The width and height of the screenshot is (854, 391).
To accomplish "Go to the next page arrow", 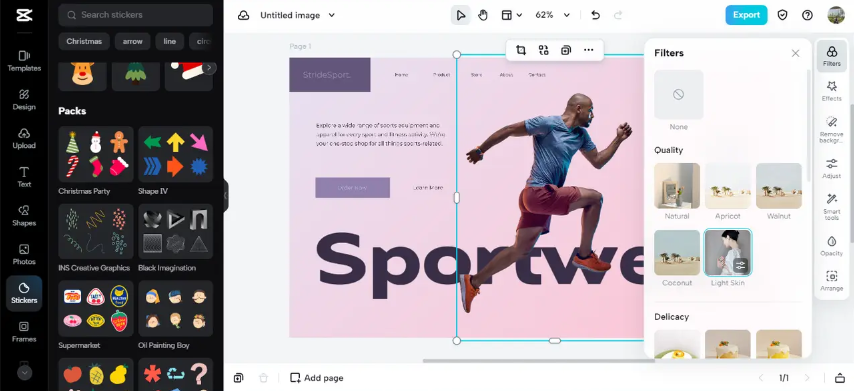I will pos(807,378).
